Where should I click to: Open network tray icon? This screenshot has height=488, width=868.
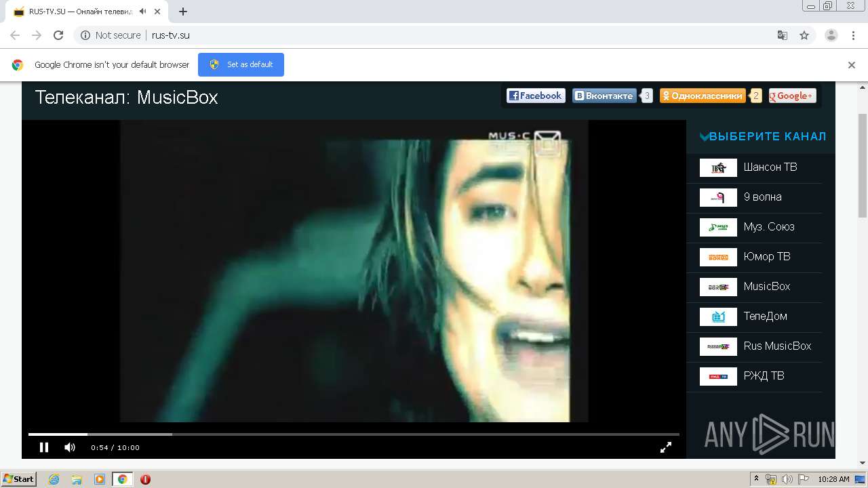coord(771,479)
